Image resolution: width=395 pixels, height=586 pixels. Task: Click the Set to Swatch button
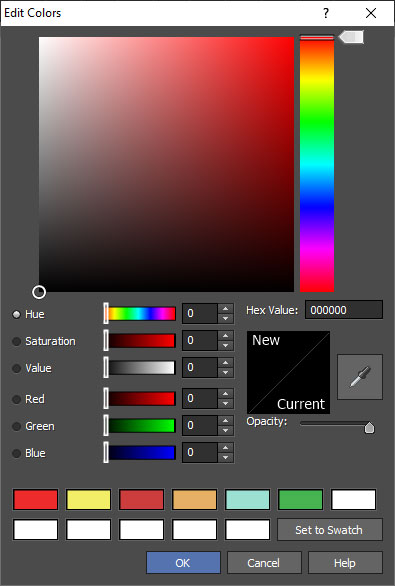[x=330, y=530]
